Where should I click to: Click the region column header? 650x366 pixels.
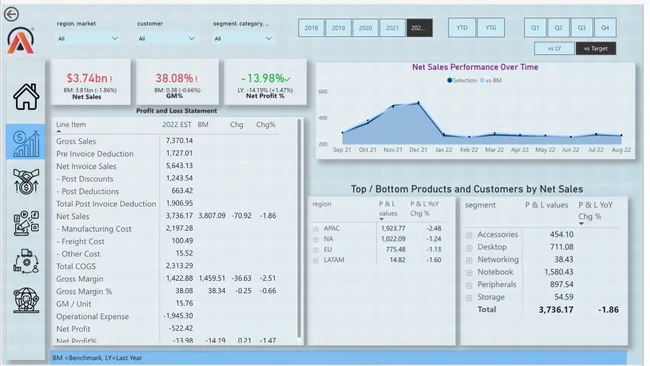pos(322,204)
